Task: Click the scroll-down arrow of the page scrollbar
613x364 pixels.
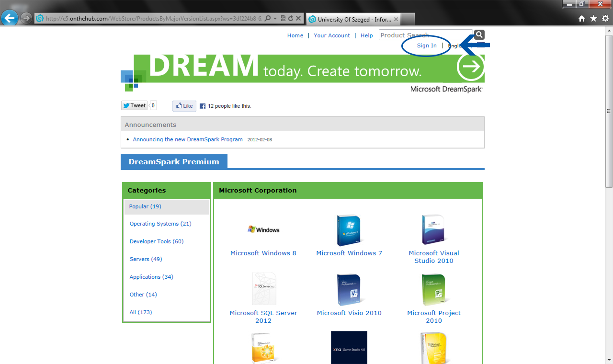Action: (609, 359)
